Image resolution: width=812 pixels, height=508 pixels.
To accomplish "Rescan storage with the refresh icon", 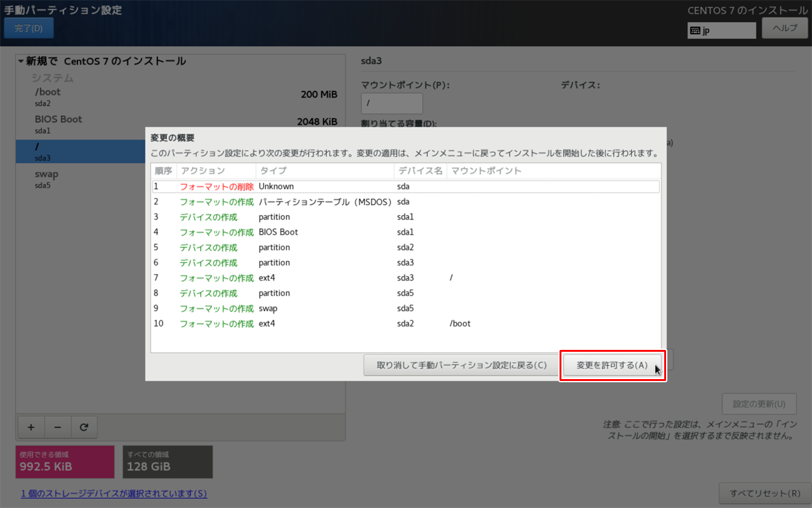I will pos(84,427).
